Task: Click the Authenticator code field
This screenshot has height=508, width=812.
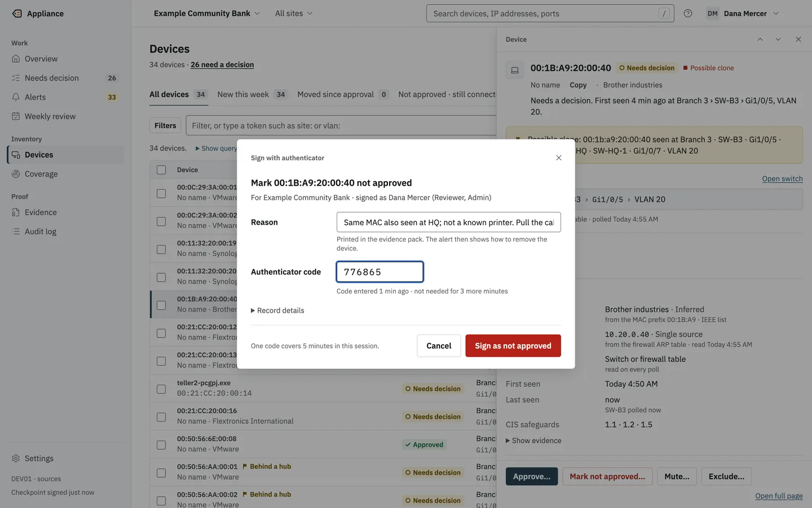Action: click(x=380, y=272)
